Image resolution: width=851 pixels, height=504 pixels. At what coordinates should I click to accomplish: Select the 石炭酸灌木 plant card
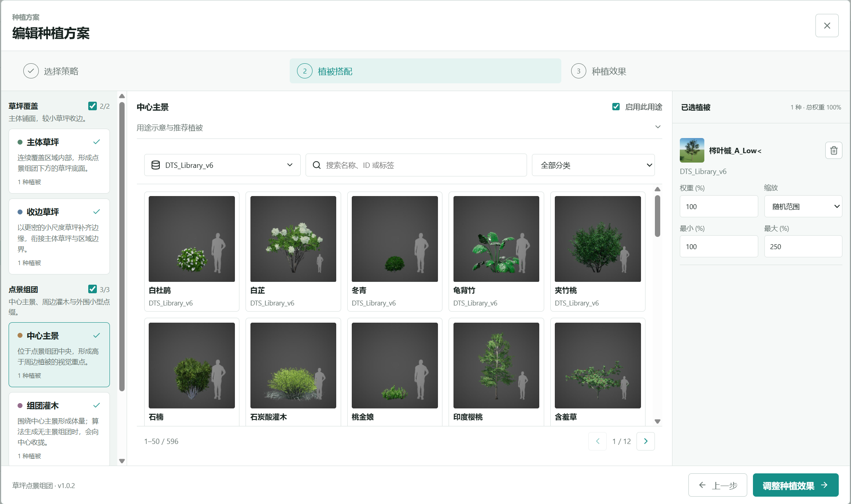pos(293,372)
